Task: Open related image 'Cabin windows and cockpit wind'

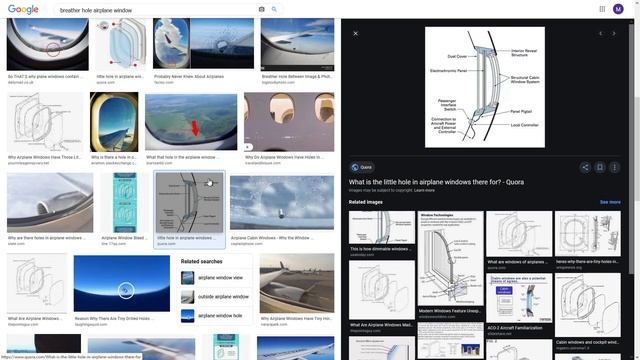Action: coord(588,305)
